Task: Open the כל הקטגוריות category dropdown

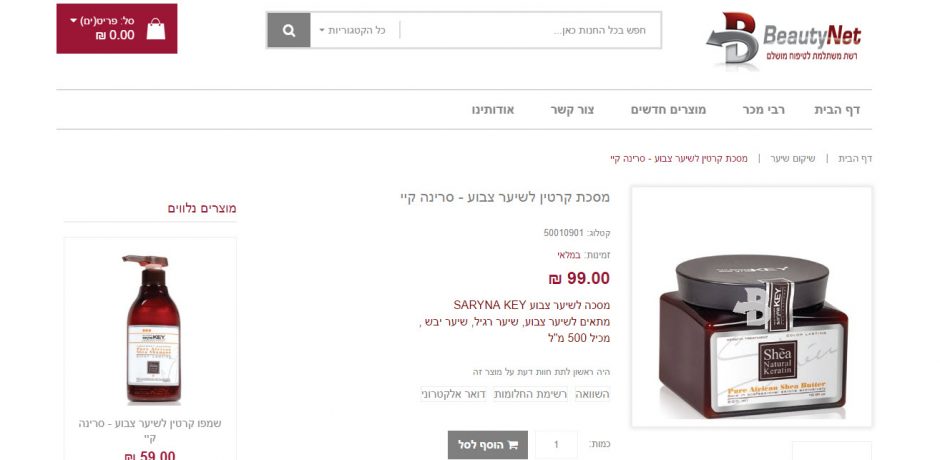Action: [x=352, y=30]
